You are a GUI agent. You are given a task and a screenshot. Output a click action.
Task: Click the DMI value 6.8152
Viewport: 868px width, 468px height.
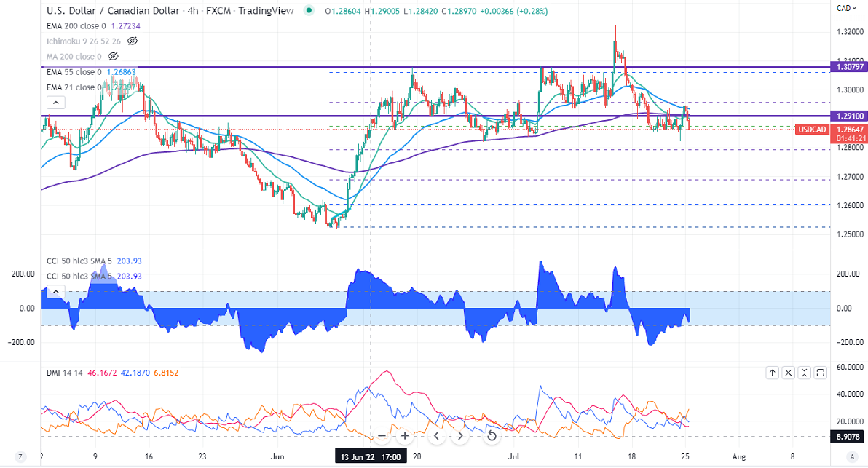tap(166, 373)
